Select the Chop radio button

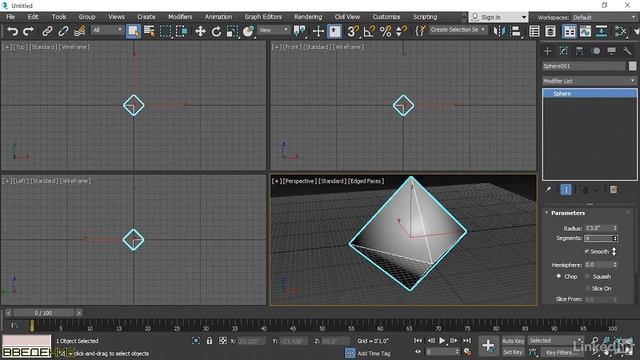[x=559, y=276]
